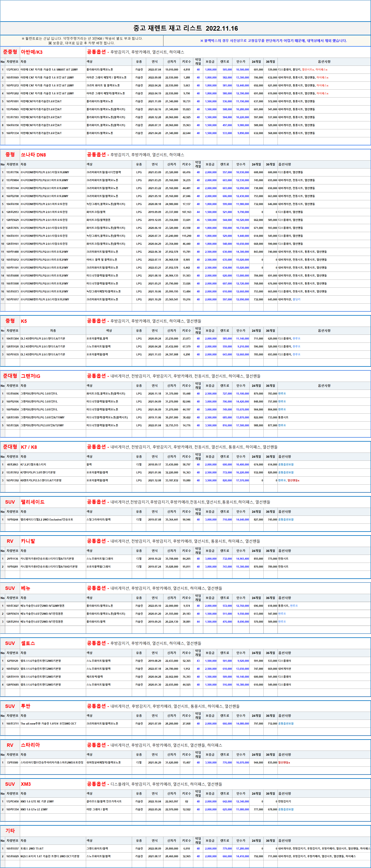Click date cell 2018.09.17

coord(154,465)
